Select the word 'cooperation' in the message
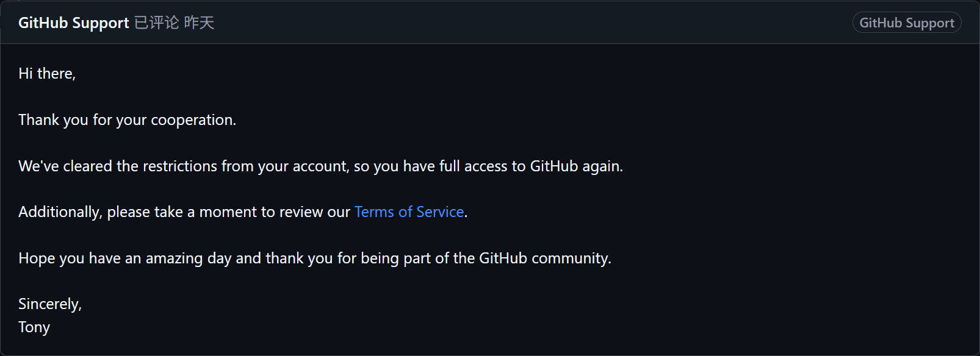Image resolution: width=980 pixels, height=356 pixels. pyautogui.click(x=192, y=120)
